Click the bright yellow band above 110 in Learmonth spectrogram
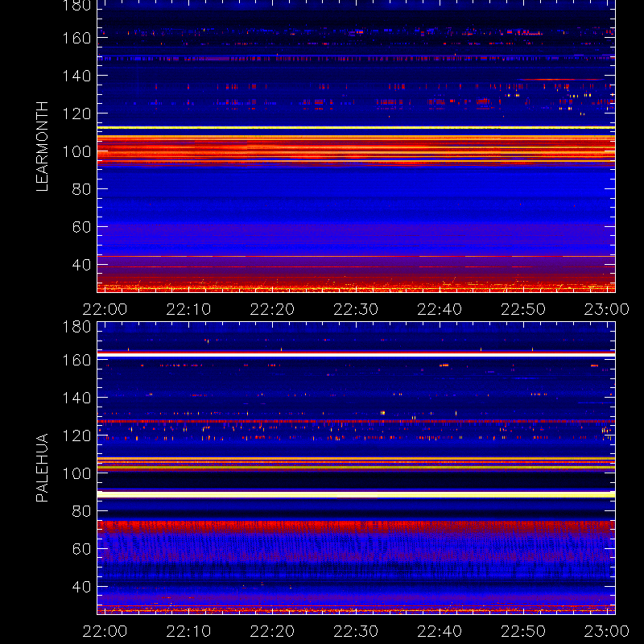This screenshot has height=644, width=644. 356,128
